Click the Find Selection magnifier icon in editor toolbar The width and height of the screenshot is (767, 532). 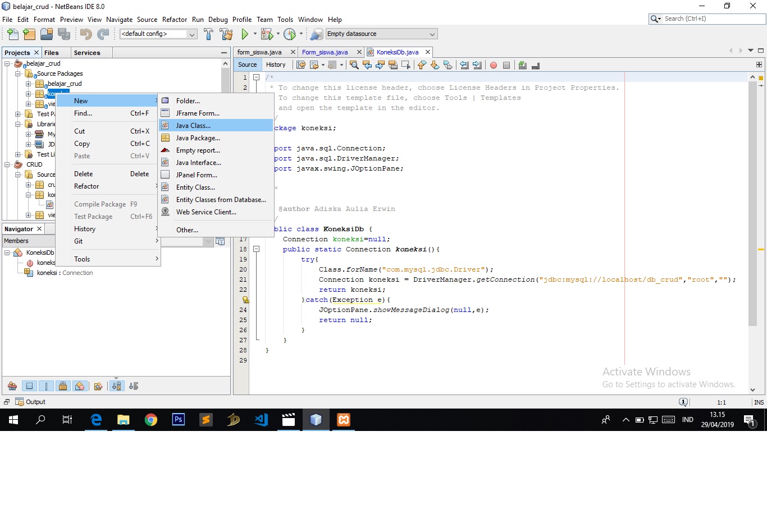pyautogui.click(x=354, y=65)
